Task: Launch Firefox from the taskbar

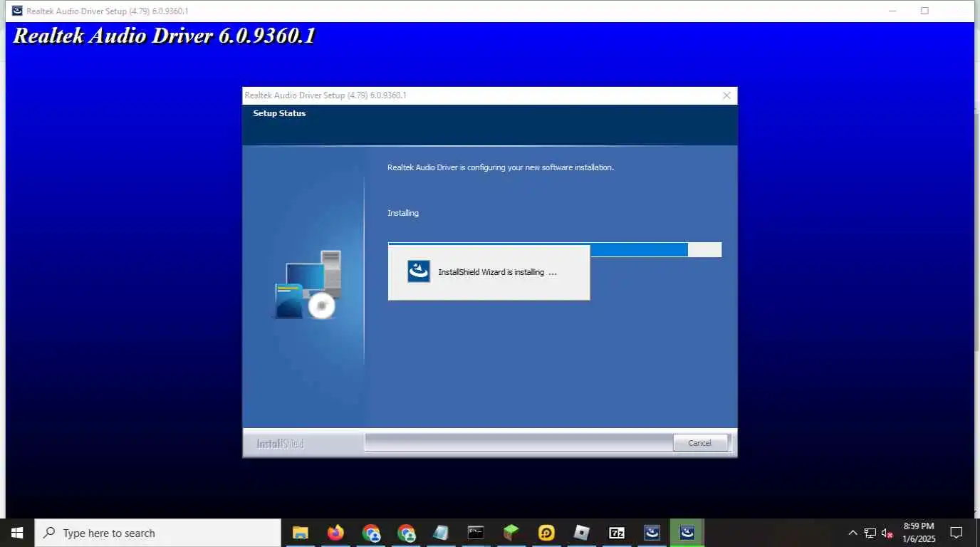Action: click(x=335, y=533)
